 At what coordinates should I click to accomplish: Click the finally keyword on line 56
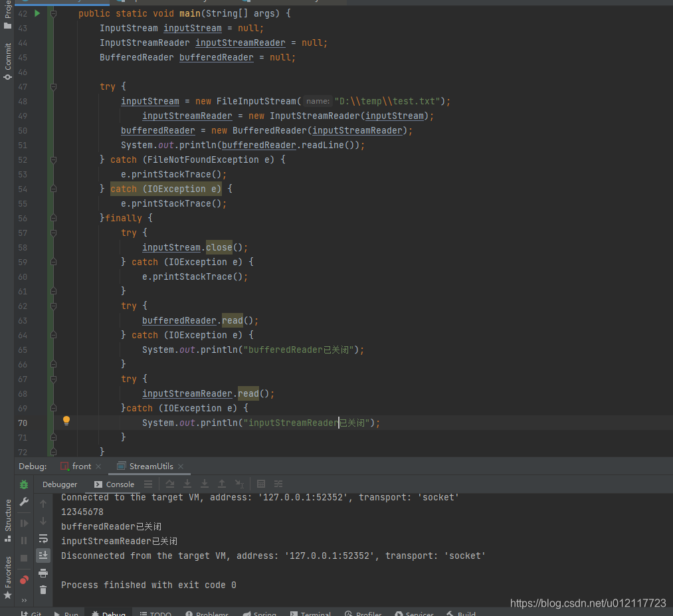click(124, 218)
